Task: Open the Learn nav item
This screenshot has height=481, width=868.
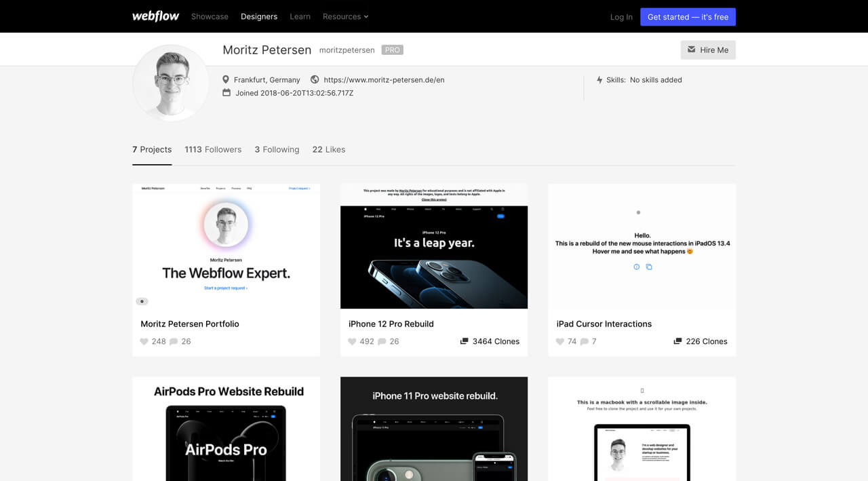Action: pos(300,16)
